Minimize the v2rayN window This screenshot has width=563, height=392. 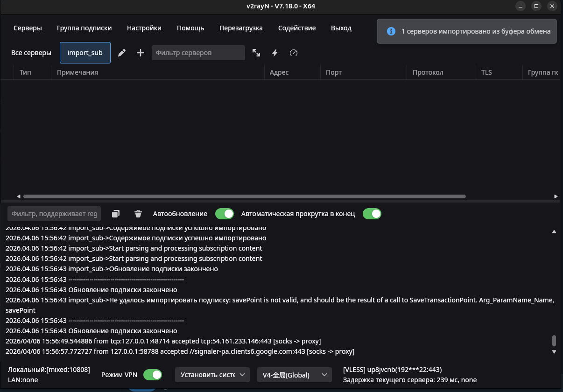pos(521,6)
